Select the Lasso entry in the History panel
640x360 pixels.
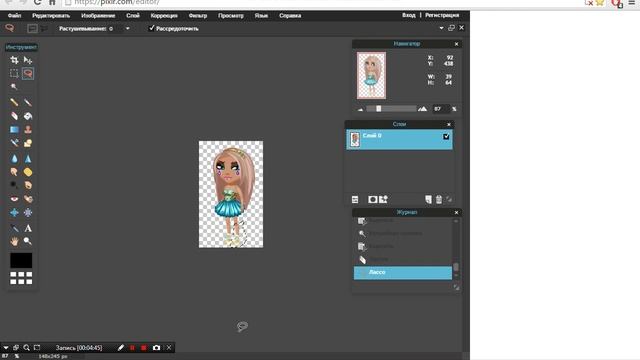pyautogui.click(x=402, y=273)
